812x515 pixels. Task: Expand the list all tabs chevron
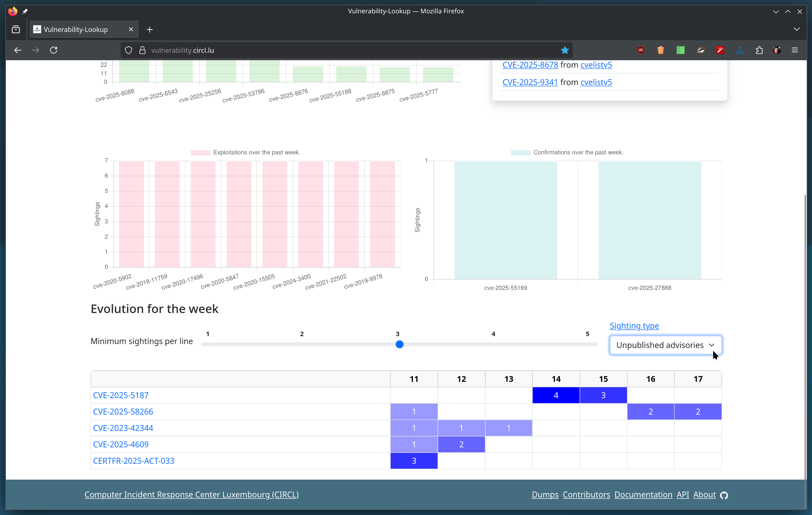point(796,29)
